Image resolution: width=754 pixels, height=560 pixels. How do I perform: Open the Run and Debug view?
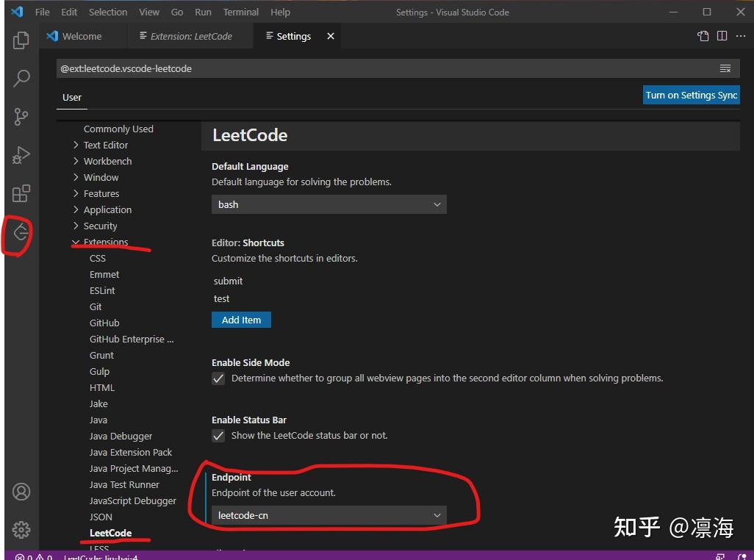[x=21, y=154]
